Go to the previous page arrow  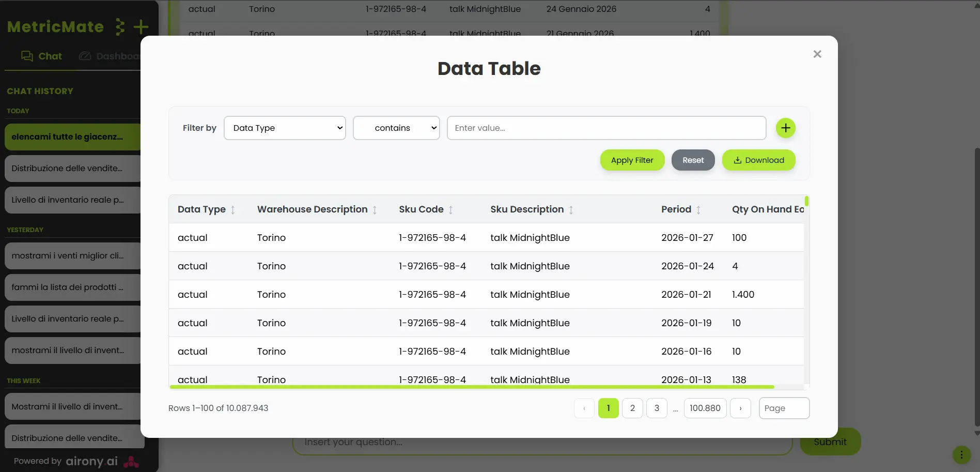coord(584,408)
